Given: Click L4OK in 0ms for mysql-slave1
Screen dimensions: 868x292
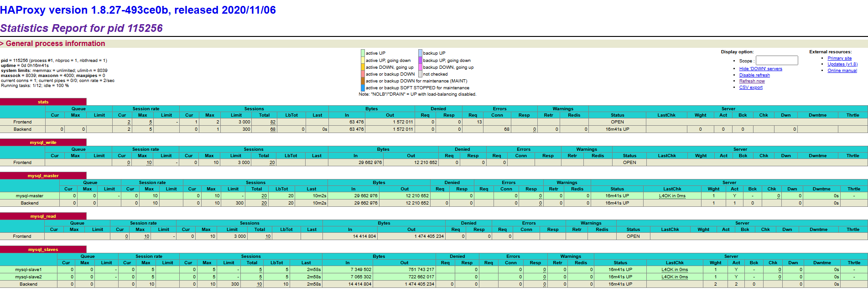Looking at the screenshot, I should (675, 270).
